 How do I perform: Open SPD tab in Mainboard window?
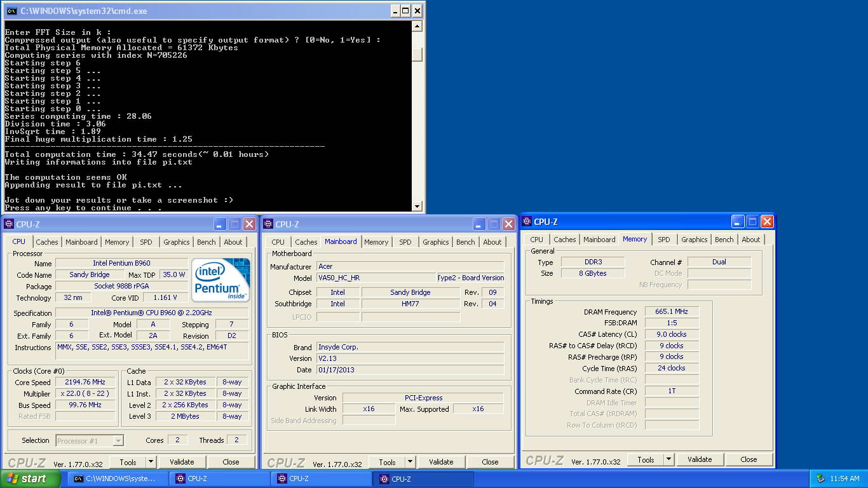click(x=405, y=242)
